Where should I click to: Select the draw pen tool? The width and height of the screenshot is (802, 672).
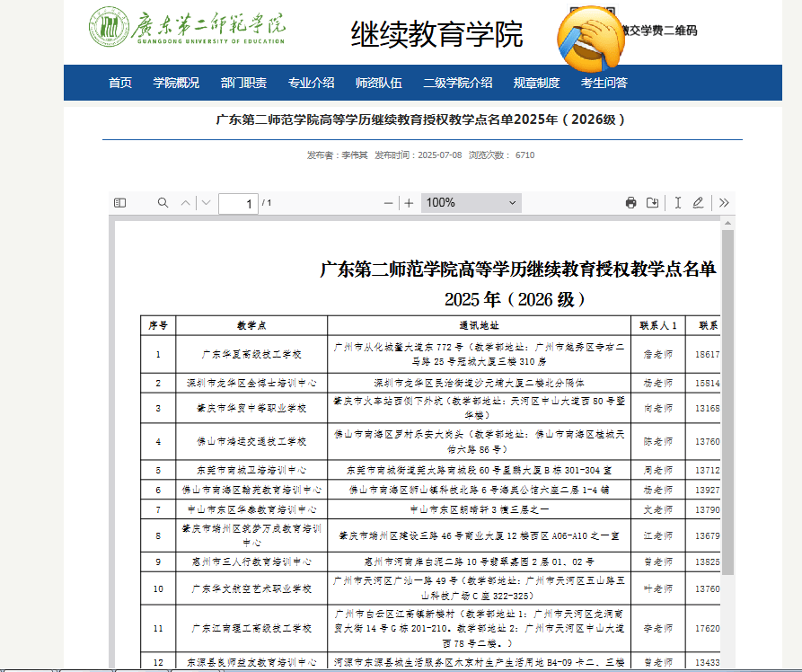click(698, 203)
